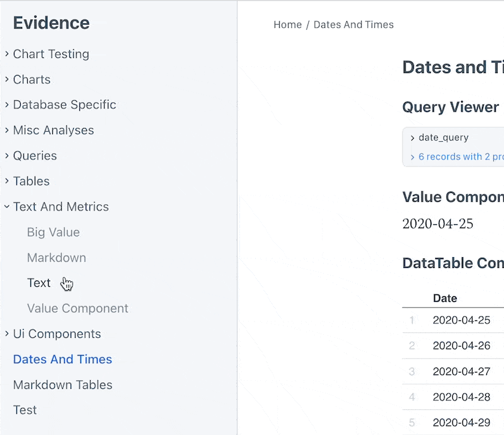Expand the Database Specific chevron
This screenshot has height=435, width=504.
coord(6,105)
